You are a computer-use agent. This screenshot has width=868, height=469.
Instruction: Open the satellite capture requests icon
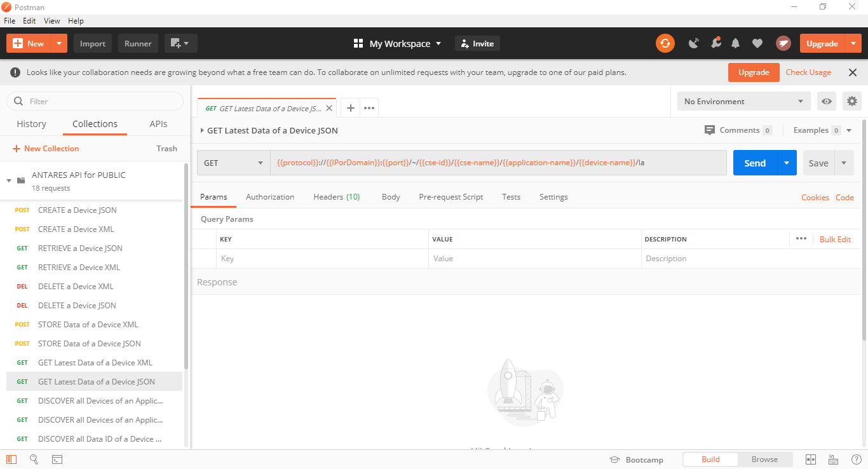[x=694, y=43]
